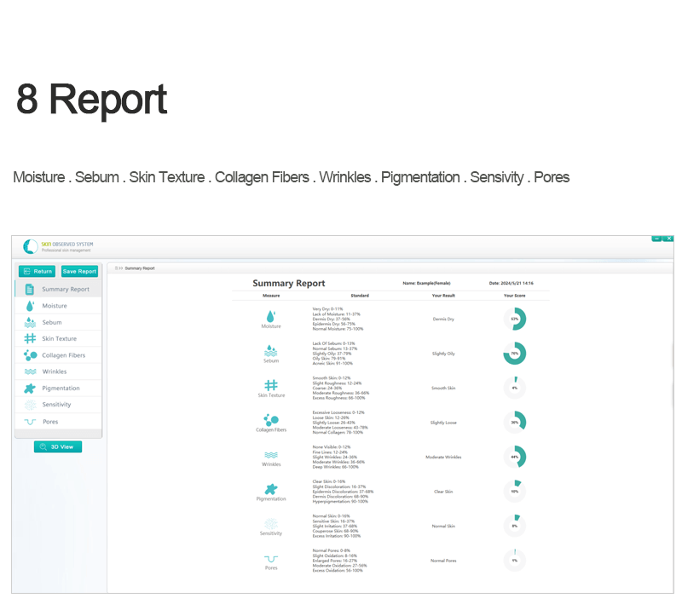This screenshot has width=682, height=616.
Task: Click the Moisture droplet icon in report
Action: point(271,315)
